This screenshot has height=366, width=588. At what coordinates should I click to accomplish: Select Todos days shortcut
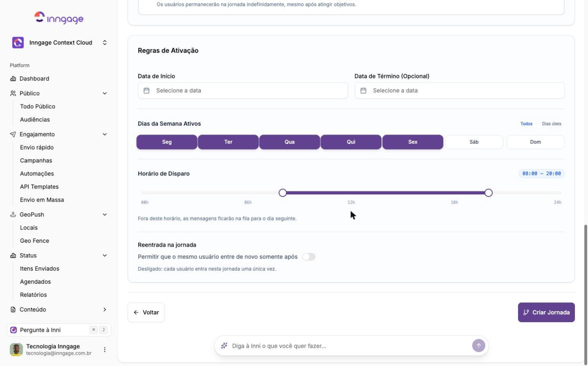(527, 124)
